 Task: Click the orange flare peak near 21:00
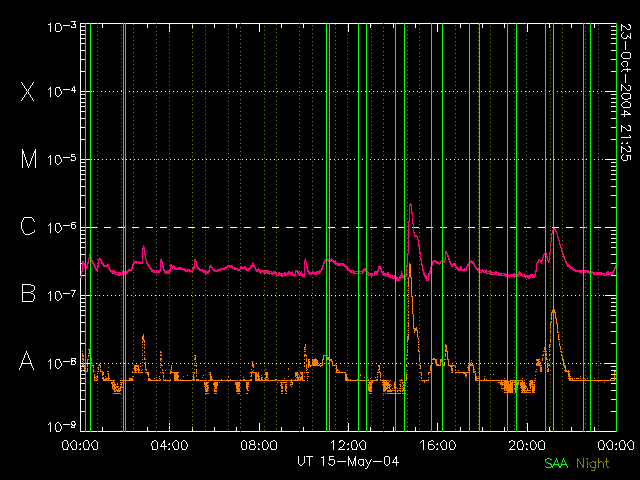pos(553,311)
